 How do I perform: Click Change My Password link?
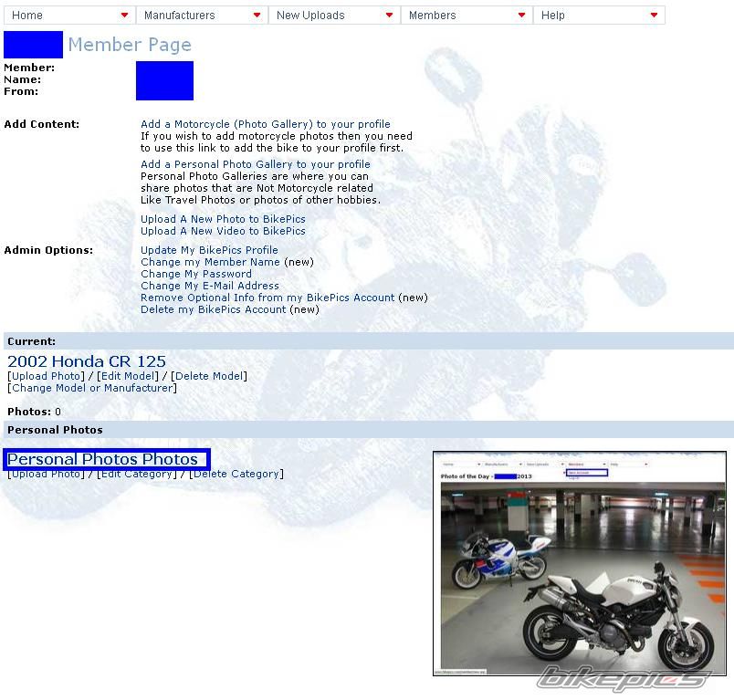tap(196, 274)
